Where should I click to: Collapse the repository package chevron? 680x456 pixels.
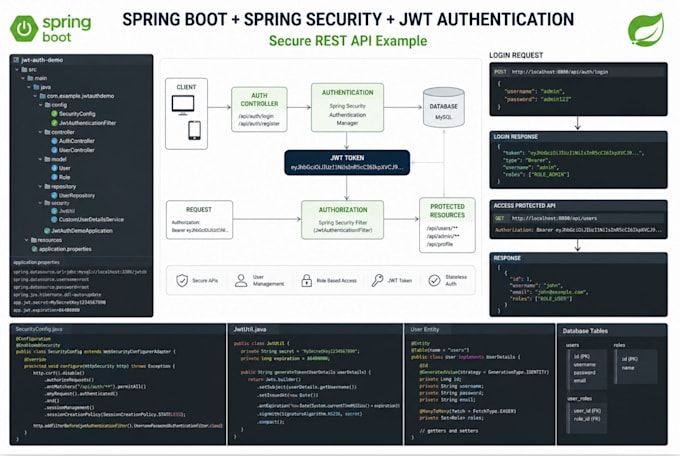[41, 187]
